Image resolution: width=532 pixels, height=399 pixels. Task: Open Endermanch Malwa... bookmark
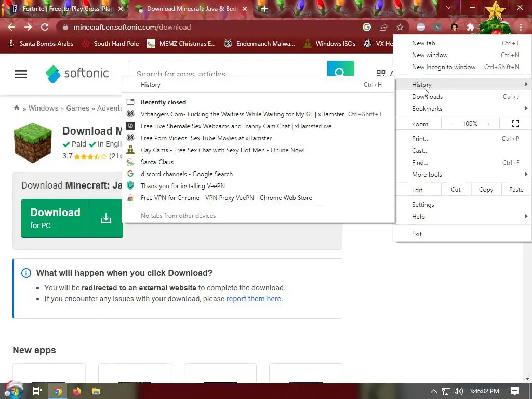(260, 44)
